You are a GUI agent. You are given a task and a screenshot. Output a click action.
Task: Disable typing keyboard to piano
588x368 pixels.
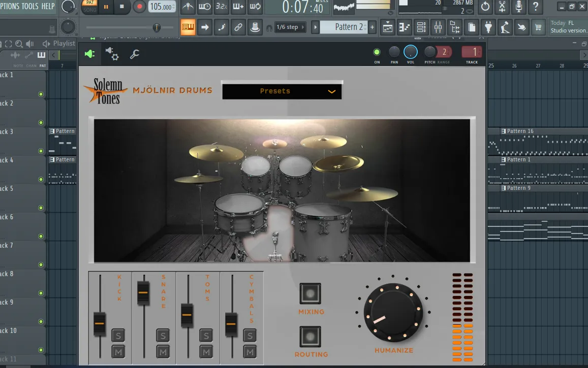(188, 27)
